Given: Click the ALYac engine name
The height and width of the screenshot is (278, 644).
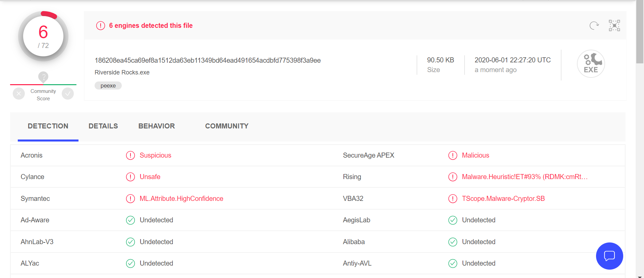Looking at the screenshot, I should [x=30, y=263].
